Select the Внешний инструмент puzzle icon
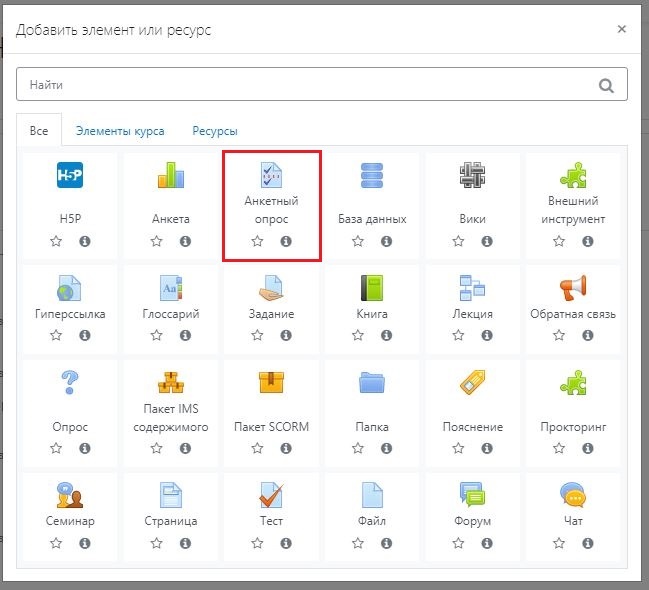Screen dimensions: 649x590 pyautogui.click(x=573, y=175)
